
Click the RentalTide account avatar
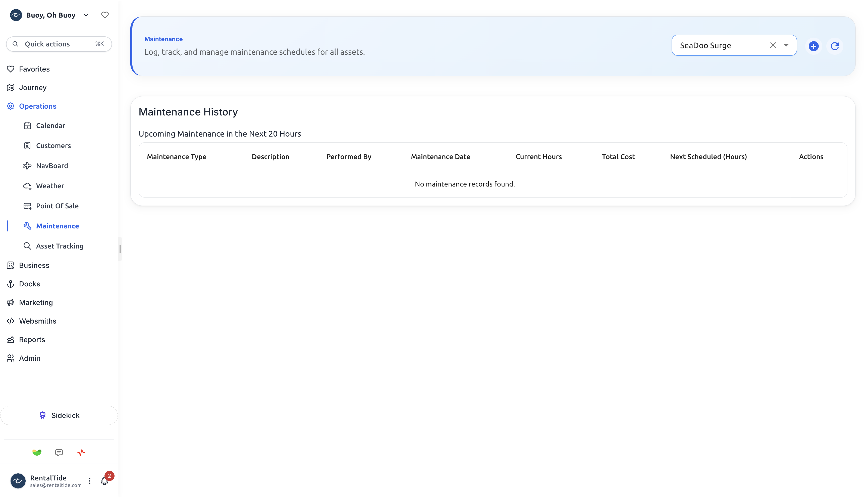[18, 481]
